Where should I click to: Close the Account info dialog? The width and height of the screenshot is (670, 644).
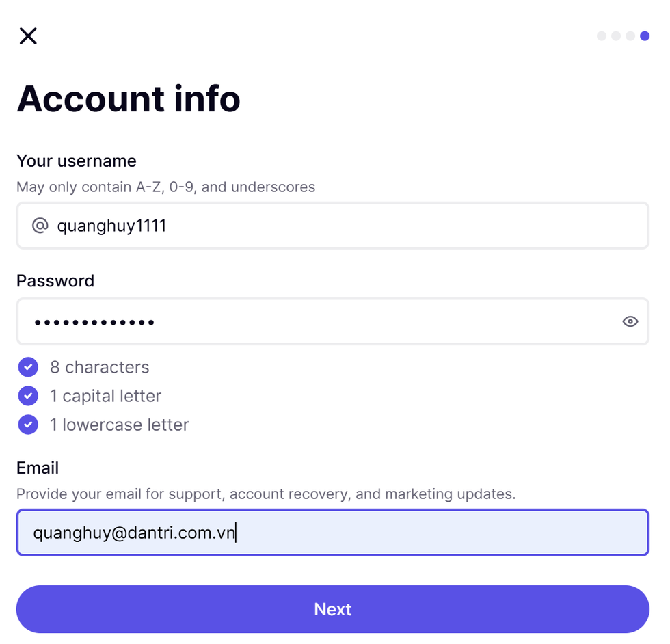point(28,36)
